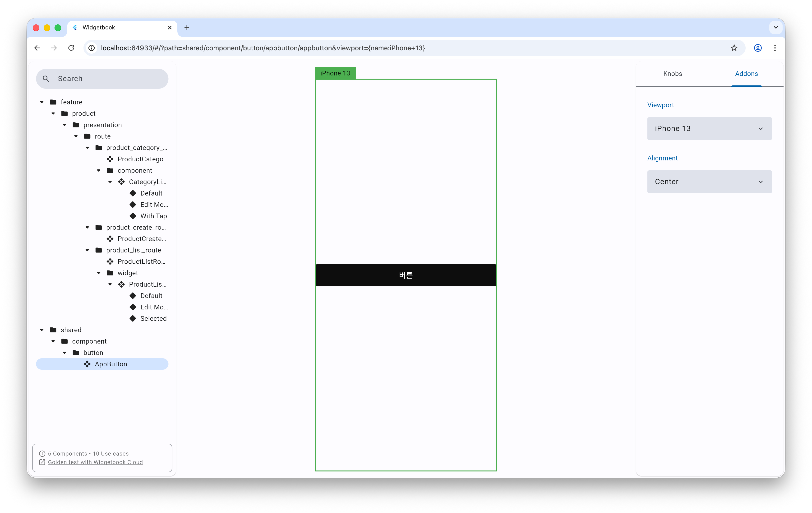The width and height of the screenshot is (812, 513).
Task: Switch to the Knobs tab
Action: pyautogui.click(x=672, y=74)
